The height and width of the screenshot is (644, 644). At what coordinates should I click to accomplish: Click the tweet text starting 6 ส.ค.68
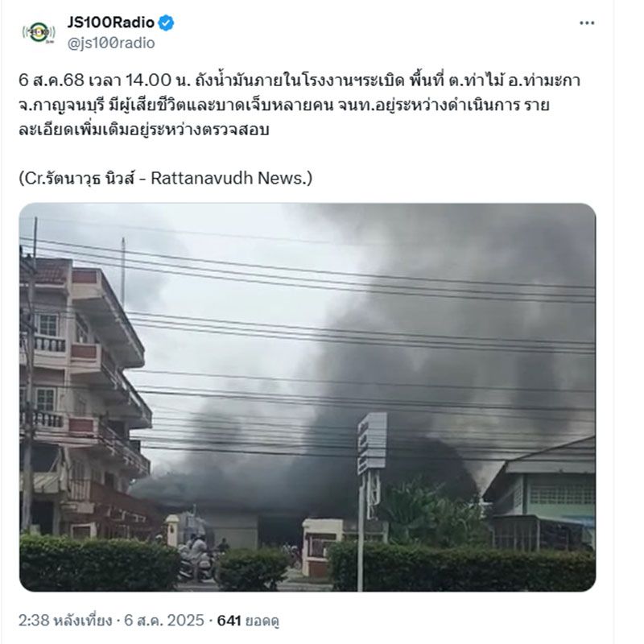pyautogui.click(x=299, y=105)
